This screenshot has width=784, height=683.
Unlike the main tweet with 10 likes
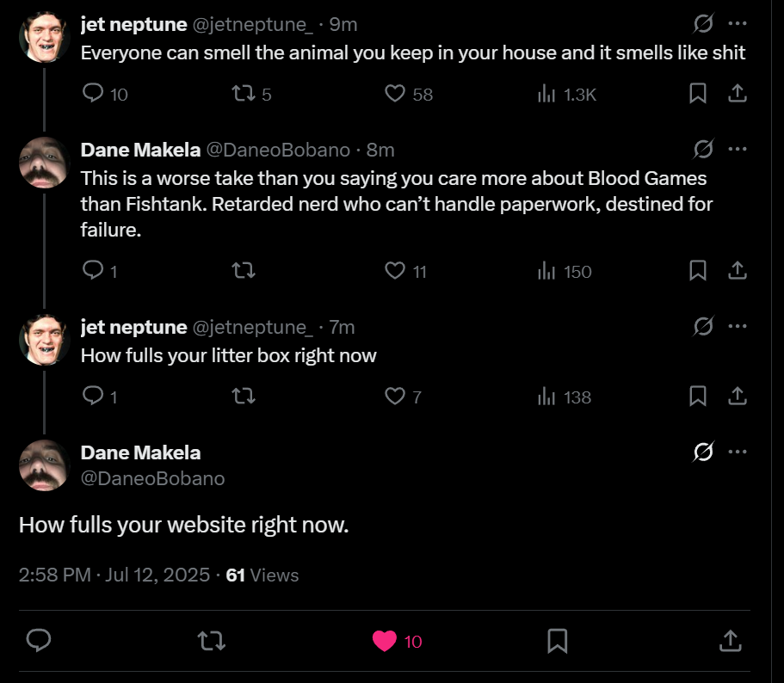[x=385, y=641]
